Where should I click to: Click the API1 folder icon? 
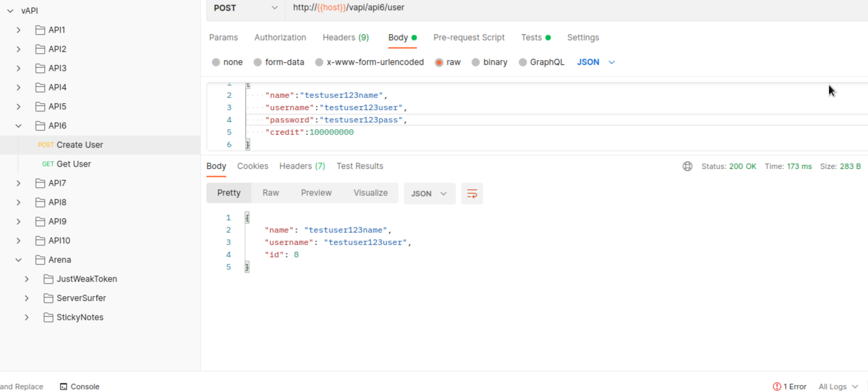pos(40,30)
